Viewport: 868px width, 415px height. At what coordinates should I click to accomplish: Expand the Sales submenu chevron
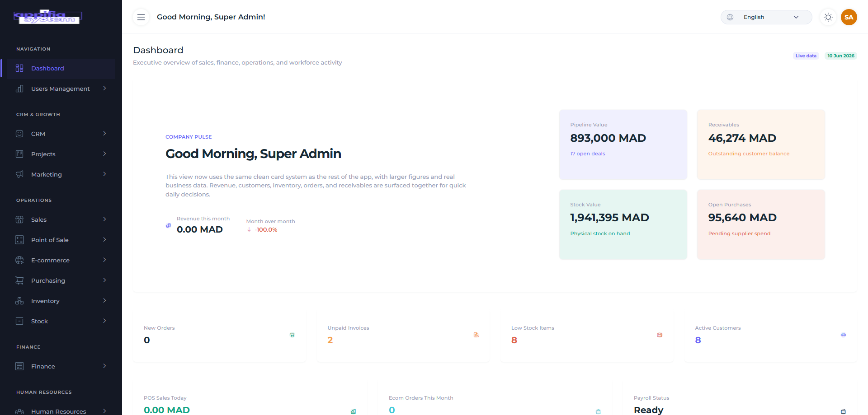click(104, 219)
